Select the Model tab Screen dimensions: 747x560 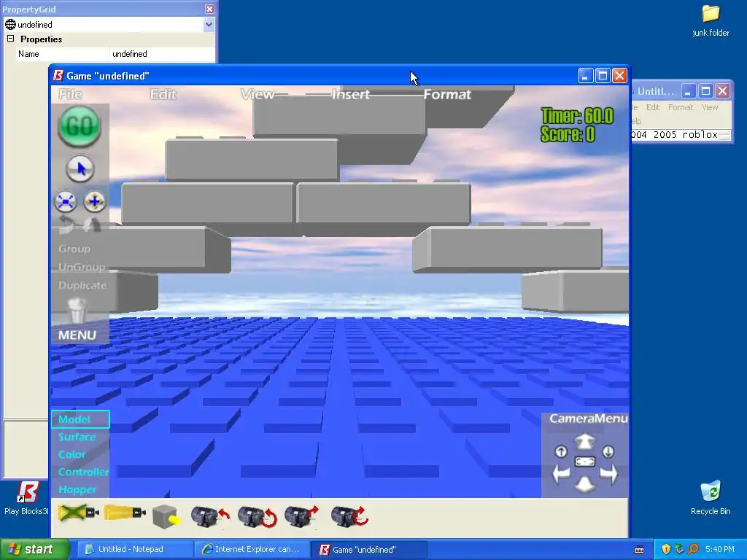coord(80,419)
